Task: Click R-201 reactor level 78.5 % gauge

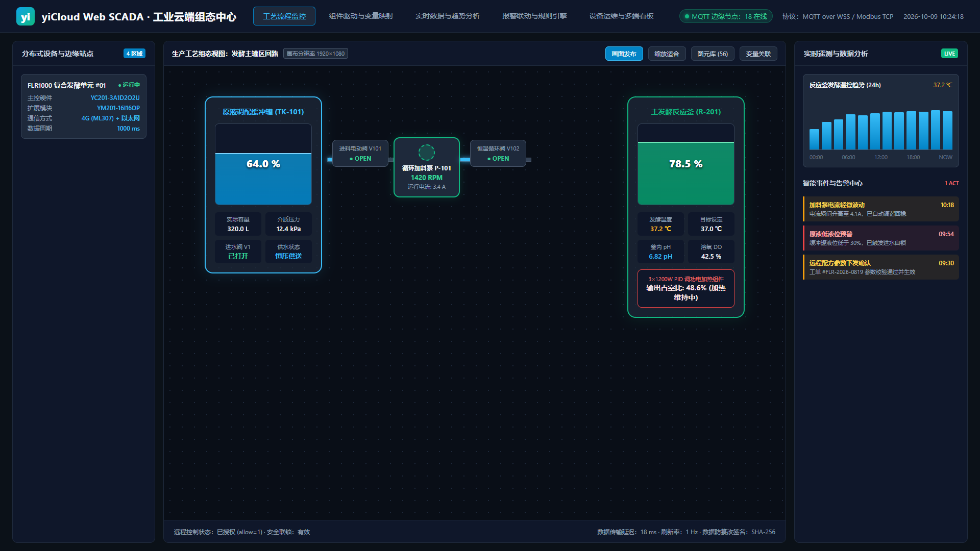Action: [x=686, y=164]
